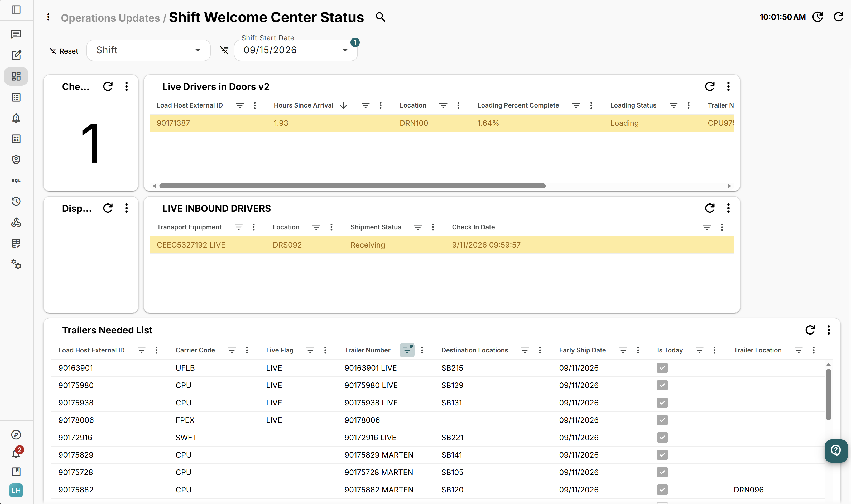Open the settings gears sidebar icon
The image size is (851, 504).
[16, 264]
